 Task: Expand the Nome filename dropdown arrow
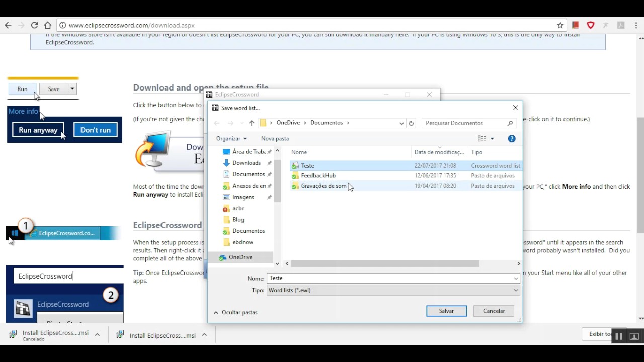point(516,279)
